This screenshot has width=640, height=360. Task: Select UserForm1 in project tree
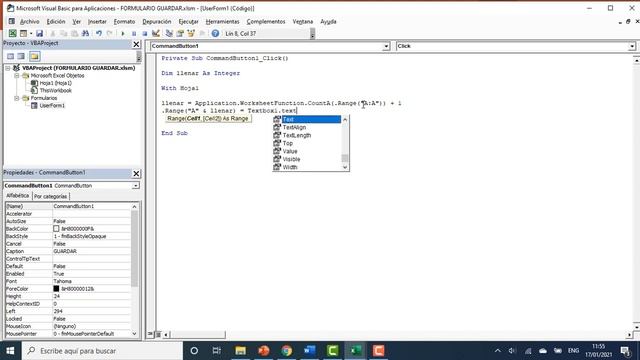point(52,106)
